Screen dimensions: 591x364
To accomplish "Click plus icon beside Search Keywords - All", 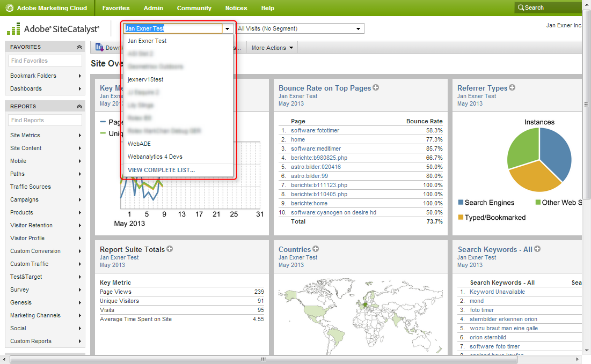I will (537, 249).
